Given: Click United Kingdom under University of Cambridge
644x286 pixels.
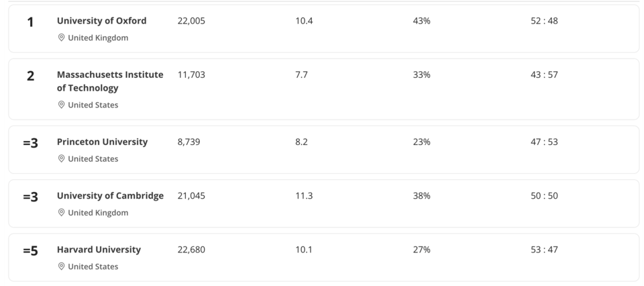Looking at the screenshot, I should coord(98,213).
